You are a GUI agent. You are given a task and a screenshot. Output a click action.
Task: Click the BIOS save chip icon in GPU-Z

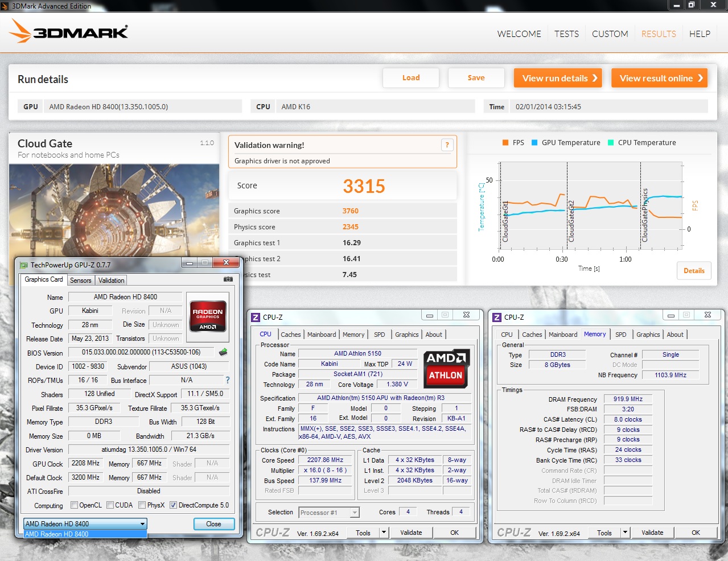(x=223, y=352)
